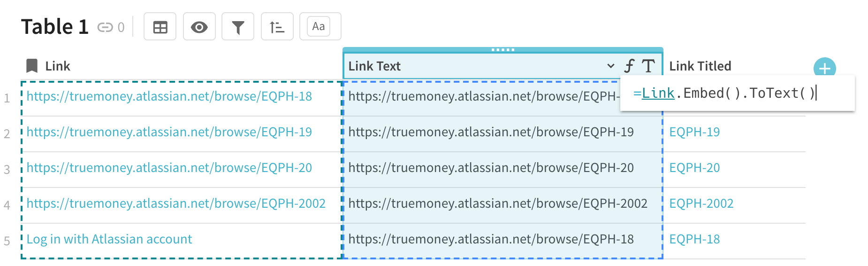Select row number 3
This screenshot has height=266, width=868.
[x=7, y=170]
